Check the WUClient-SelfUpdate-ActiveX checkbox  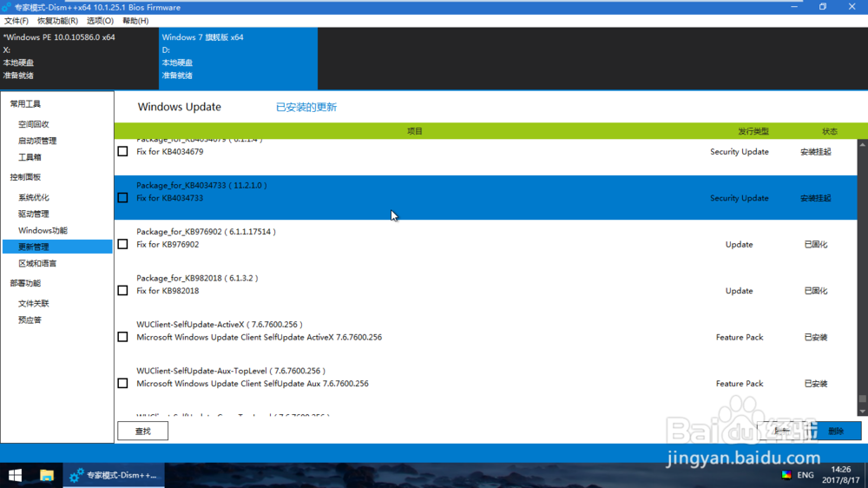click(123, 337)
